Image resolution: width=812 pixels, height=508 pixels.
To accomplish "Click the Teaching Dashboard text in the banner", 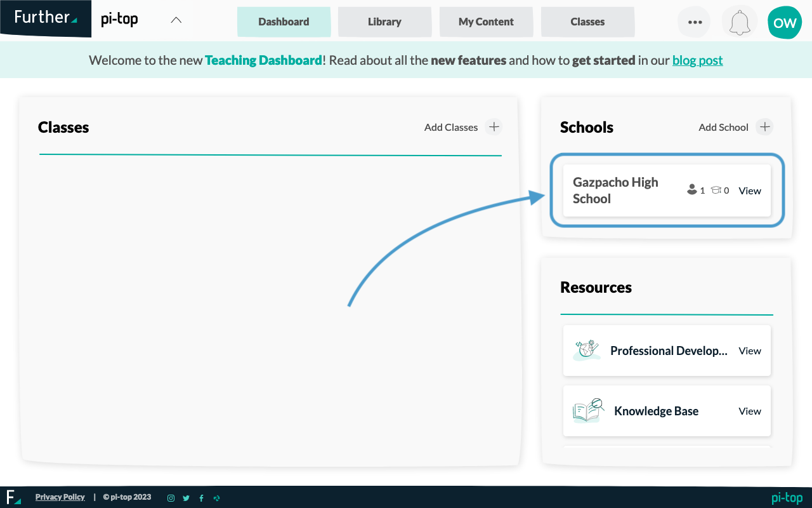I will coord(263,60).
